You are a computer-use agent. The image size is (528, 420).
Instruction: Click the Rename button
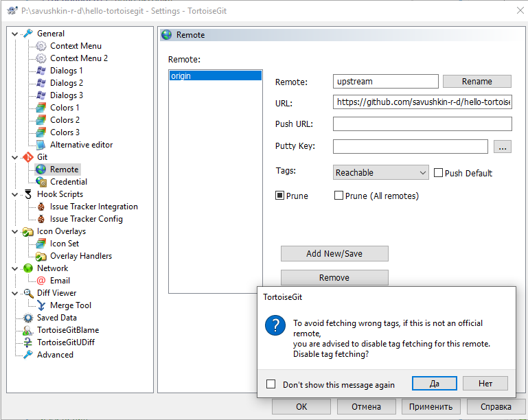click(x=477, y=82)
